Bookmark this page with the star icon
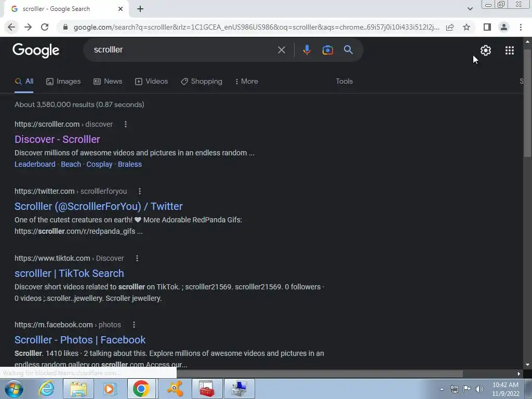The image size is (532, 399). [467, 27]
